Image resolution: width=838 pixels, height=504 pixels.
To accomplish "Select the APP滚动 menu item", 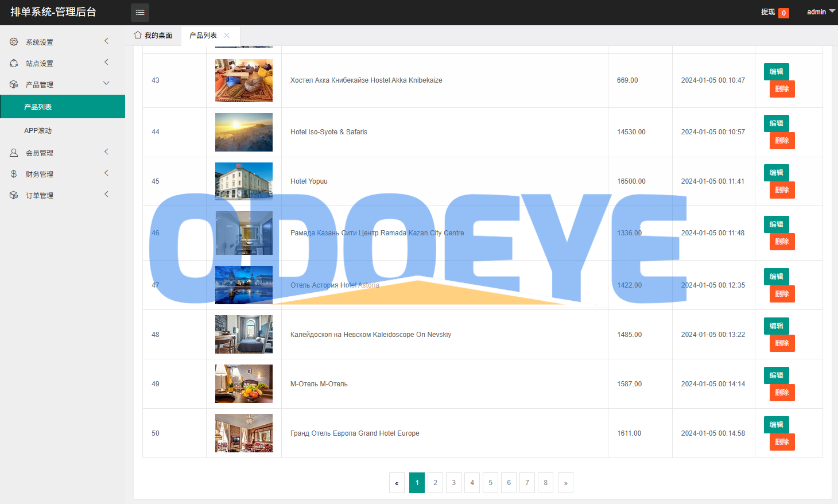I will pos(38,131).
